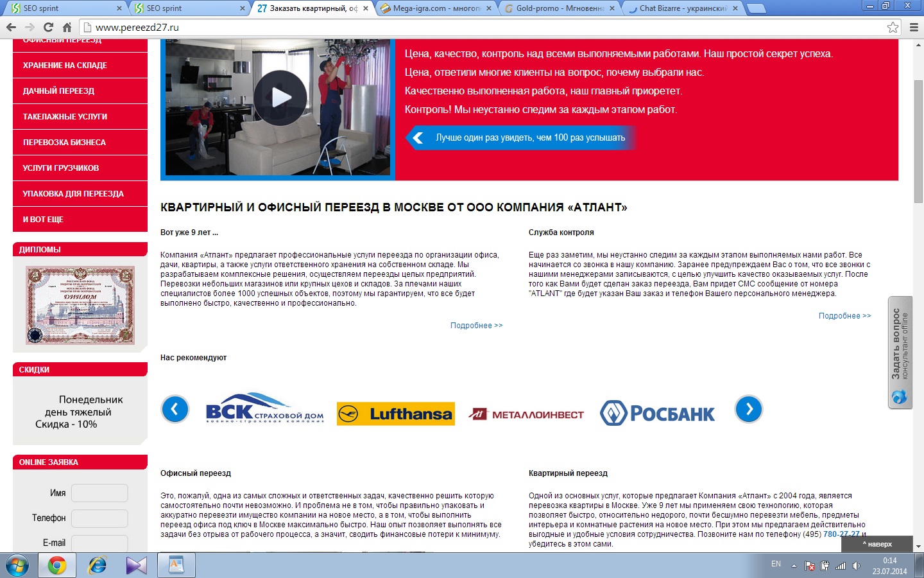924x578 pixels.
Task: Open the 'Упаковка для переезда' menu item
Action: click(x=80, y=194)
